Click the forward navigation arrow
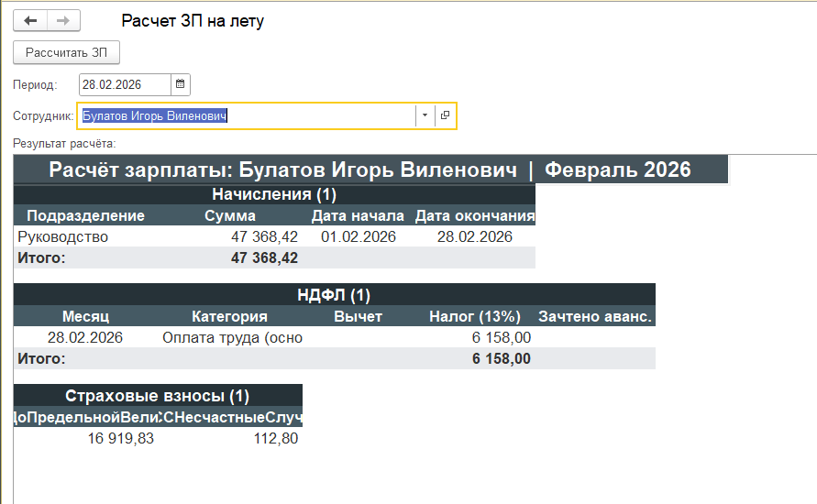Image resolution: width=817 pixels, height=504 pixels. click(62, 20)
